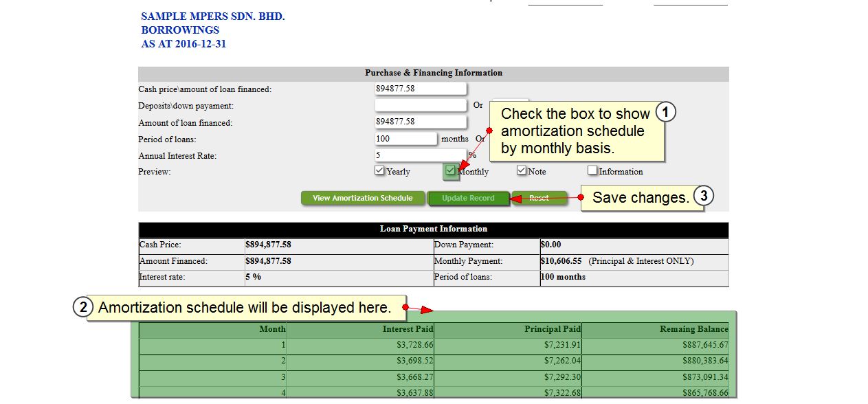
Task: Click the Annual Interest Rate input field
Action: 420,155
